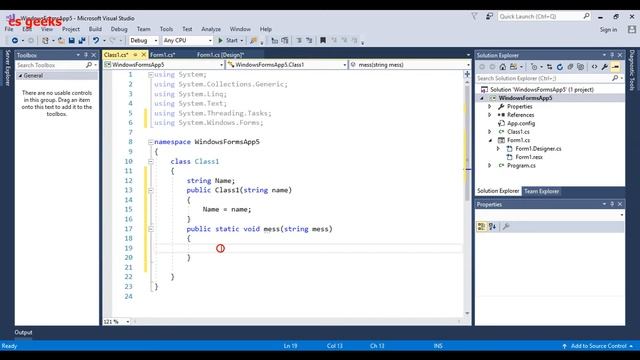
Task: Click the Navigate Backward toolbar icon
Action: point(15,40)
